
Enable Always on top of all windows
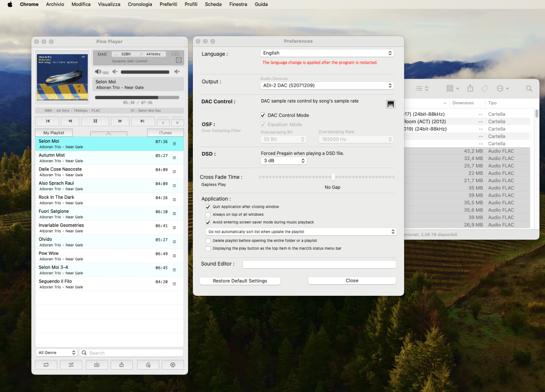tap(208, 215)
